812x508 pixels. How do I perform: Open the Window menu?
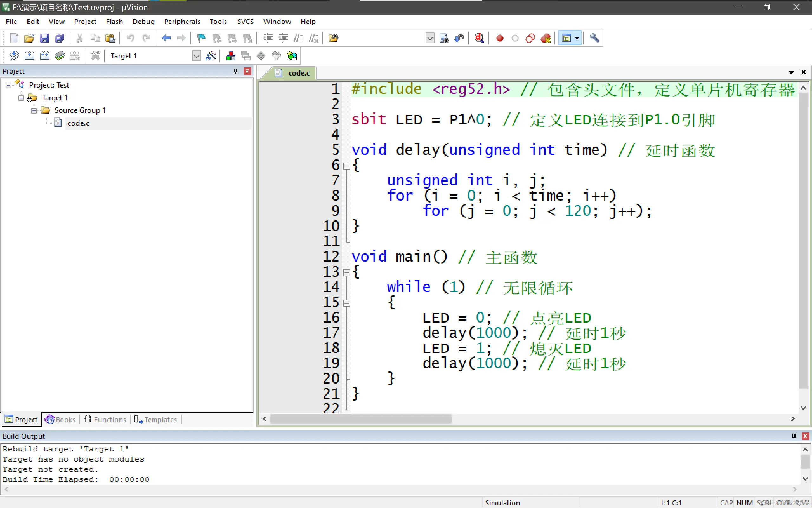point(277,22)
